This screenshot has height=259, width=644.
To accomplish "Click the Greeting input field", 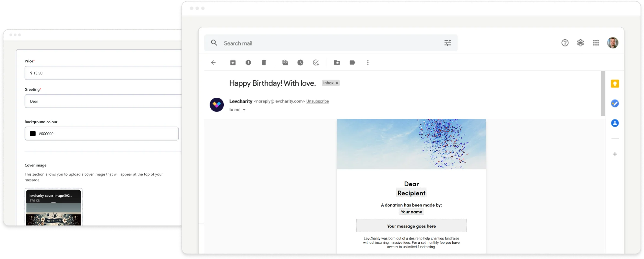I will [x=103, y=101].
